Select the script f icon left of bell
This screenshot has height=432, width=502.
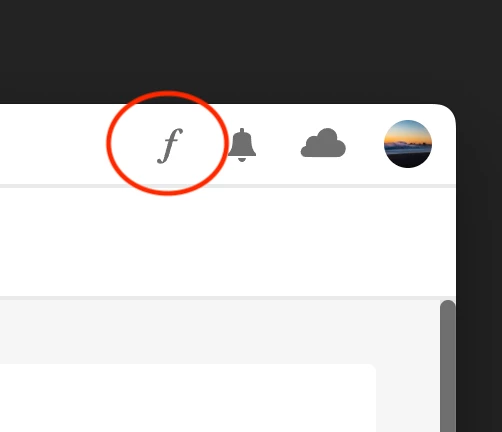(170, 146)
